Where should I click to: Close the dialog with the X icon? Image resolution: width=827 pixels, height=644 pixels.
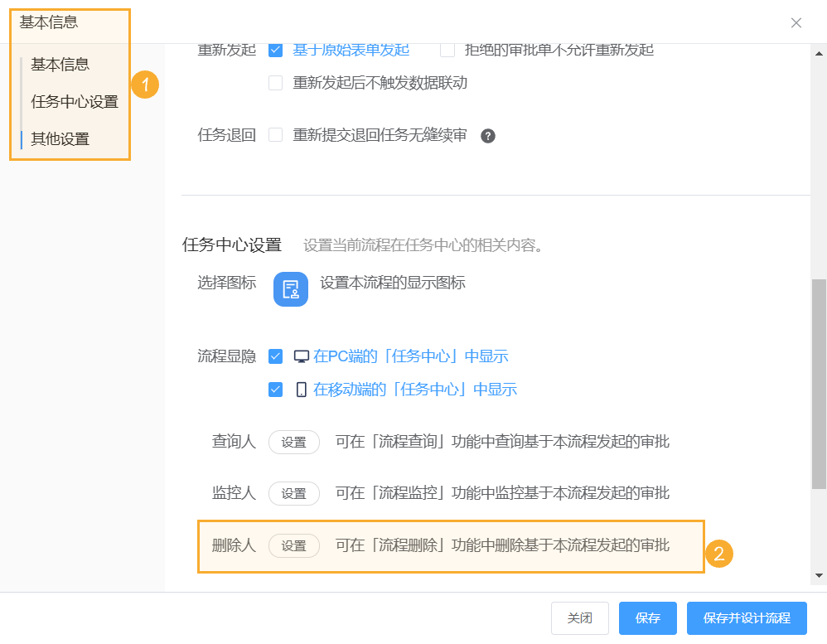pyautogui.click(x=796, y=23)
